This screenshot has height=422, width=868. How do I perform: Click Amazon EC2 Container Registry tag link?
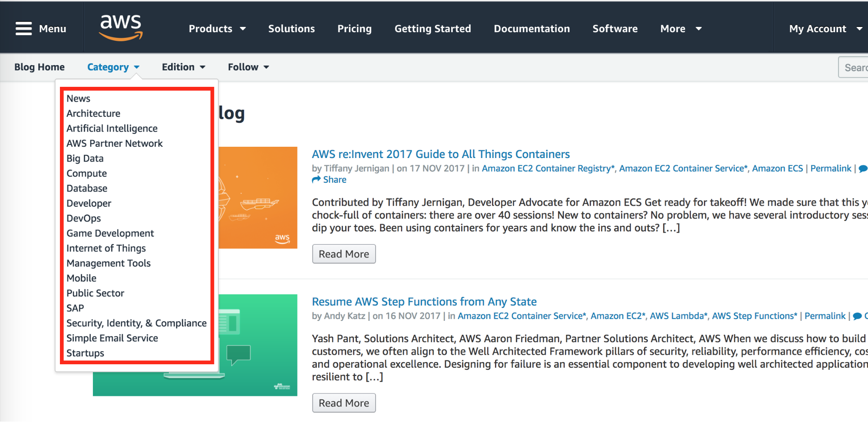[x=548, y=168]
